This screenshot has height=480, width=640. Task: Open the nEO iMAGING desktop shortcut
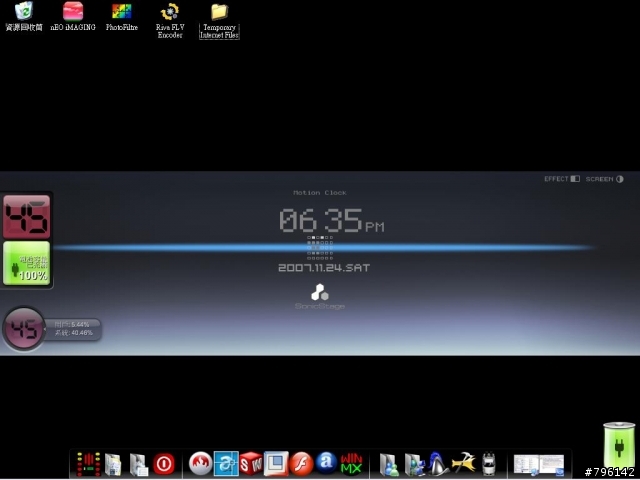tap(73, 16)
